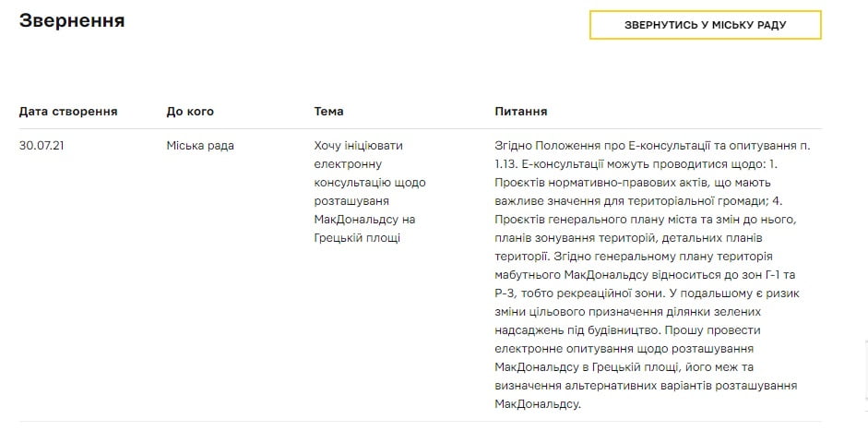Select the 'Міська рада' recipient cell
This screenshot has width=868, height=431.
pos(200,146)
